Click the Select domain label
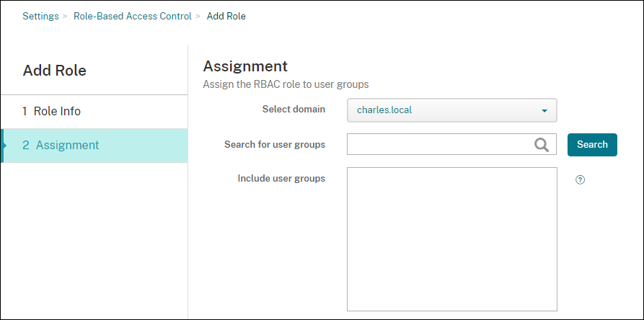This screenshot has width=644, height=320. [294, 110]
